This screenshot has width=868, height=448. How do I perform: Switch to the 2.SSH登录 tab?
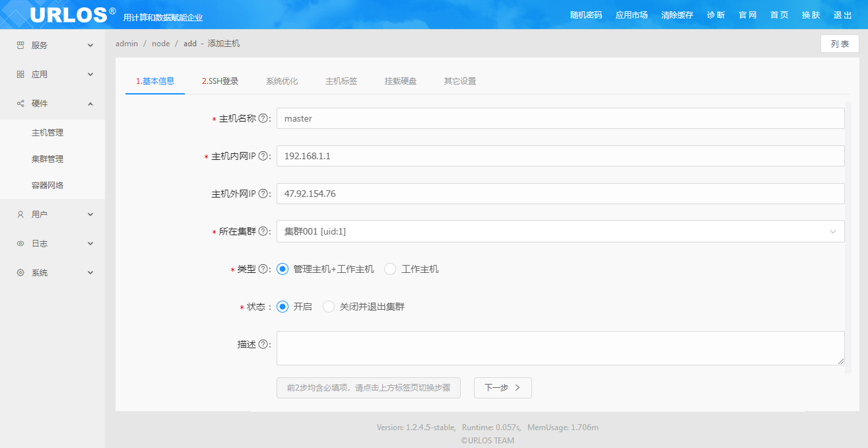[x=220, y=81]
